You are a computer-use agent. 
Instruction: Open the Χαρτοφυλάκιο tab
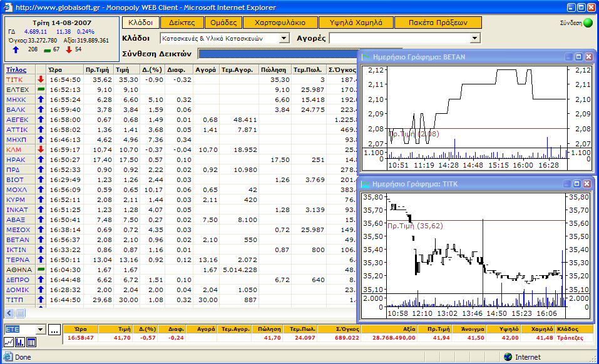(x=280, y=23)
